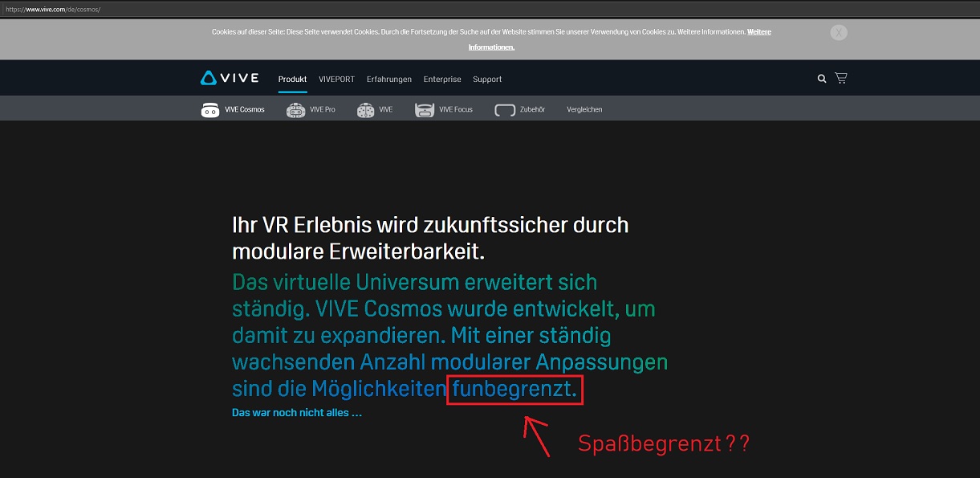Click the VIVE logo
The width and height of the screenshot is (980, 478).
tap(230, 78)
